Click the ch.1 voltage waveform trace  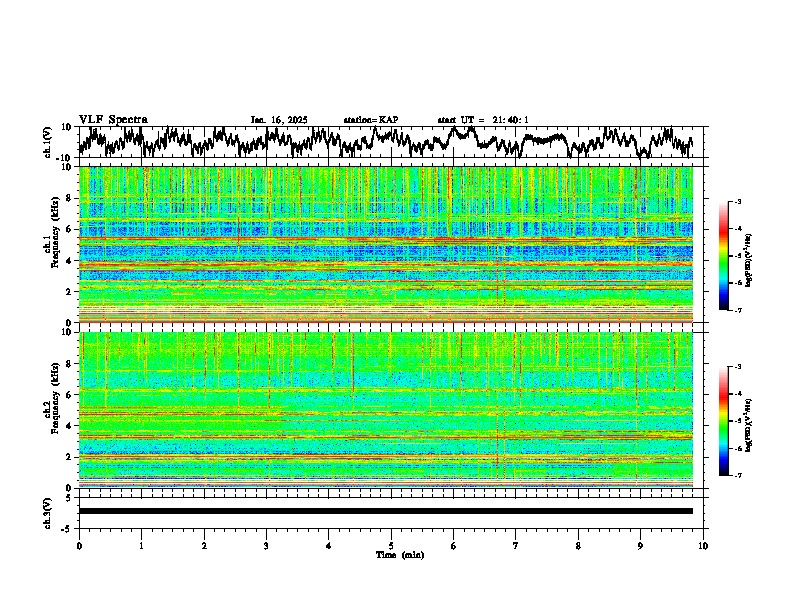coord(385,141)
